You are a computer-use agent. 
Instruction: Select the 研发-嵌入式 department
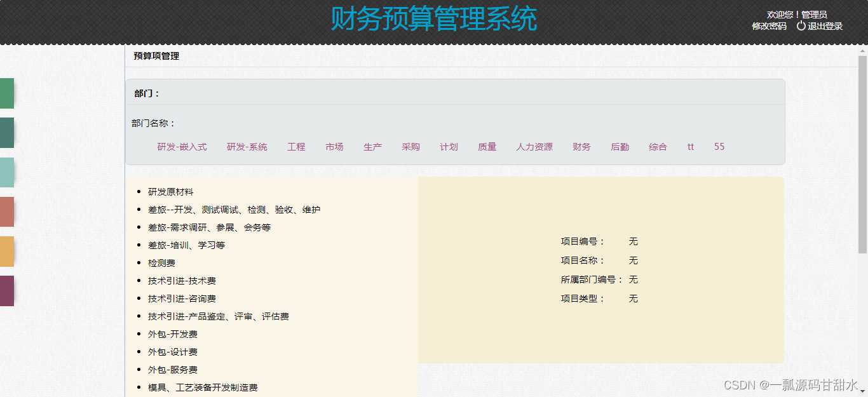tap(182, 147)
